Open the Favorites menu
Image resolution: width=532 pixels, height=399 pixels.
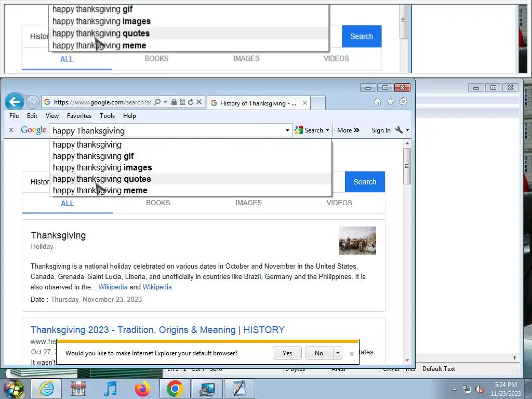coord(79,116)
